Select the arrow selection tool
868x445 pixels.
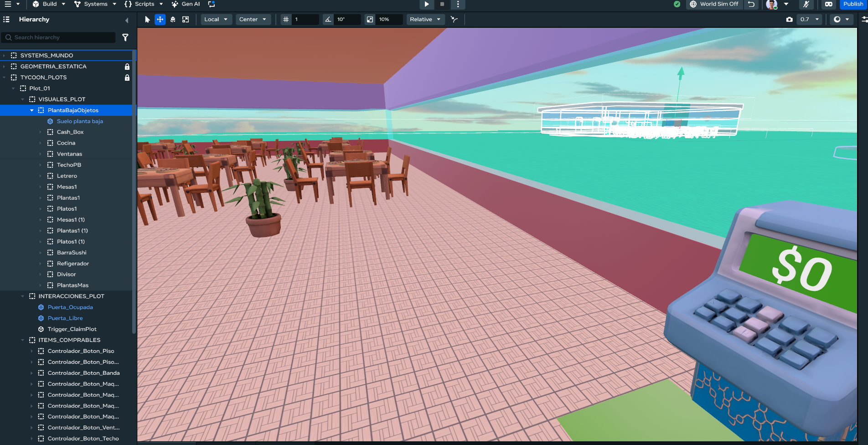coord(147,20)
